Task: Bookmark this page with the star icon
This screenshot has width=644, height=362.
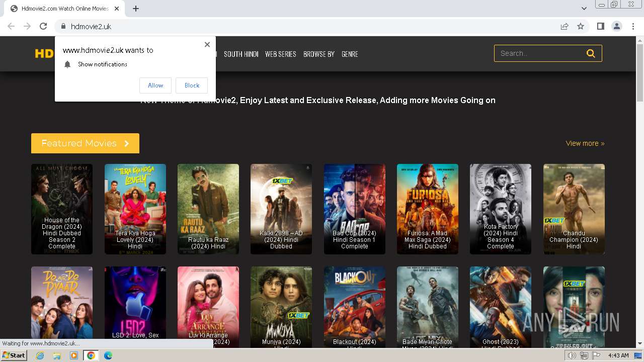Action: [x=581, y=26]
